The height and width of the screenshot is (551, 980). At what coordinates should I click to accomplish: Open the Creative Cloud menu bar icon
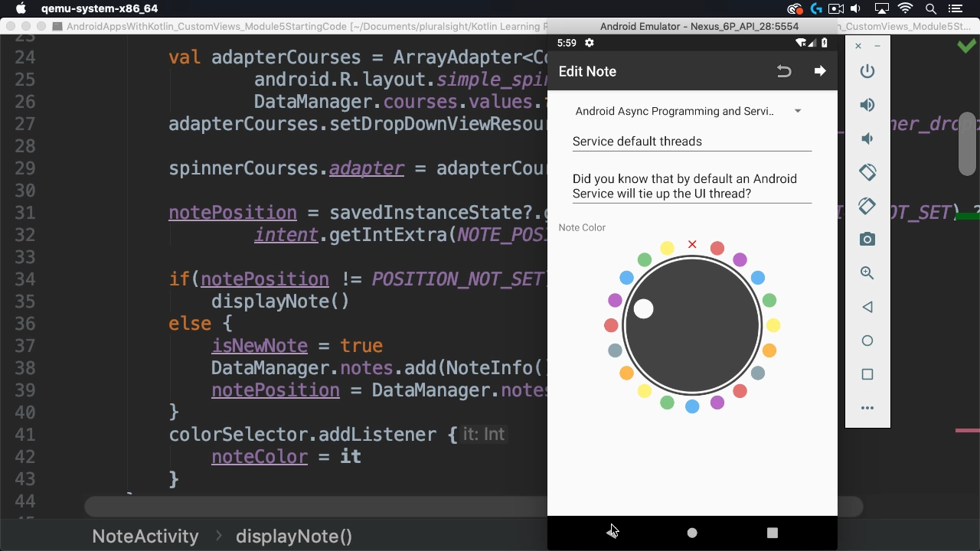pyautogui.click(x=795, y=9)
